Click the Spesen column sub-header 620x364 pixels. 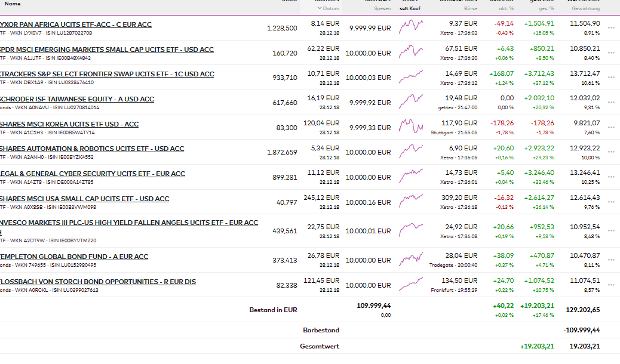(382, 8)
